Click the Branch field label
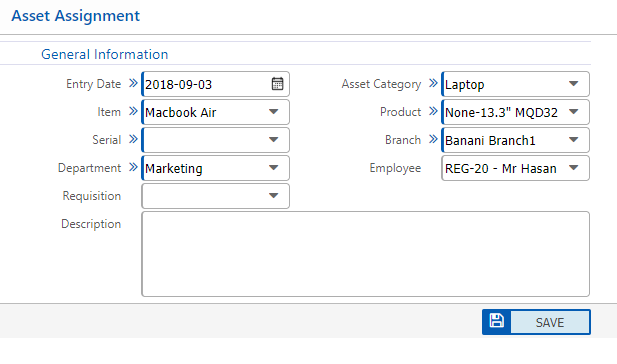Viewport: 617px width, 364px height. click(x=403, y=140)
